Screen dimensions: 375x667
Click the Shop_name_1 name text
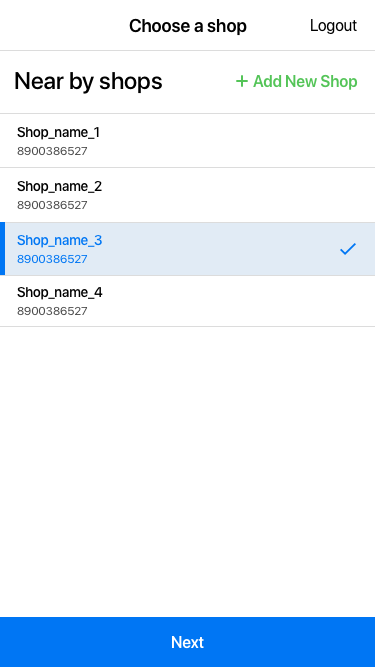tap(58, 133)
